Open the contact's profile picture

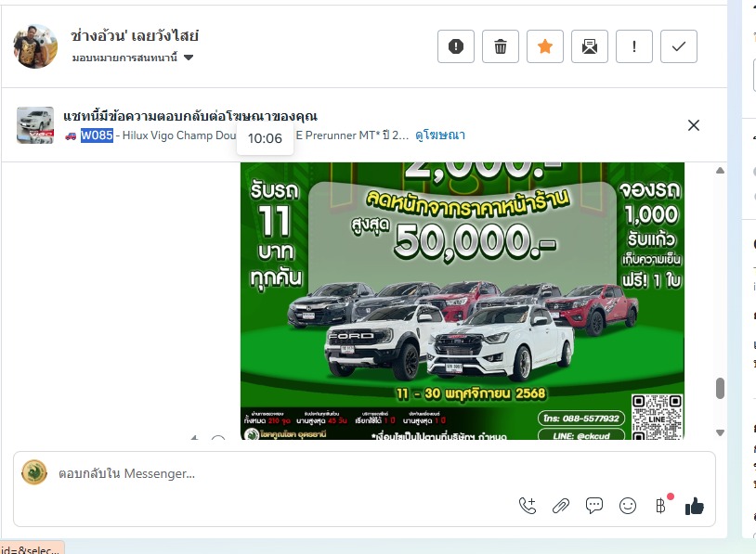[36, 45]
